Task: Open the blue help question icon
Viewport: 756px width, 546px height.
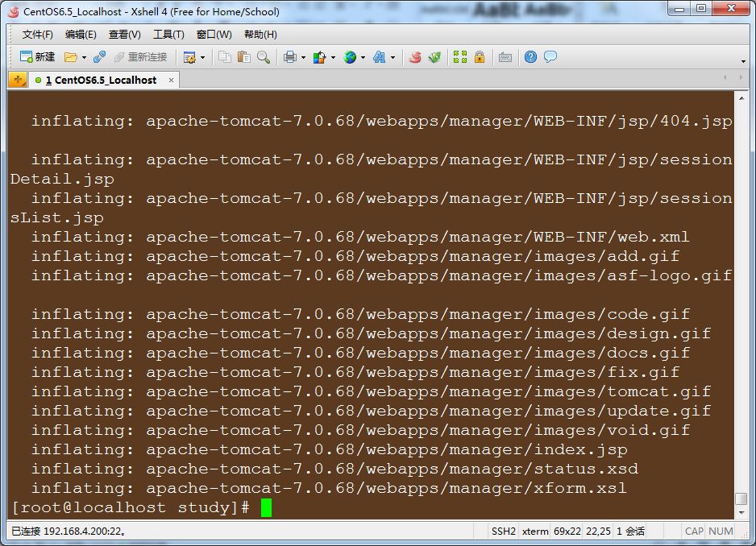Action: pyautogui.click(x=530, y=57)
